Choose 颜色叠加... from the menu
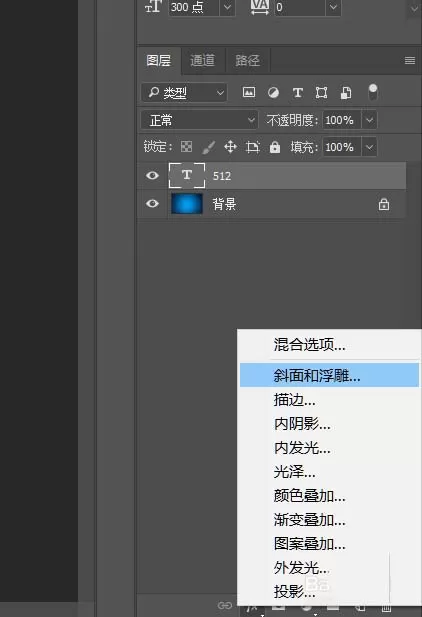The width and height of the screenshot is (422, 617). (329, 496)
